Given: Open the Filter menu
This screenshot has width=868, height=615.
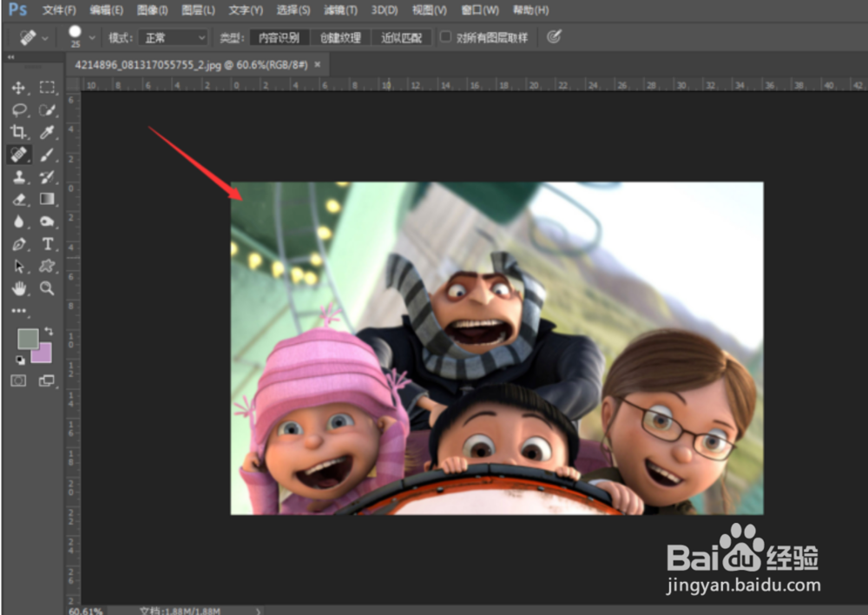Looking at the screenshot, I should [x=340, y=10].
